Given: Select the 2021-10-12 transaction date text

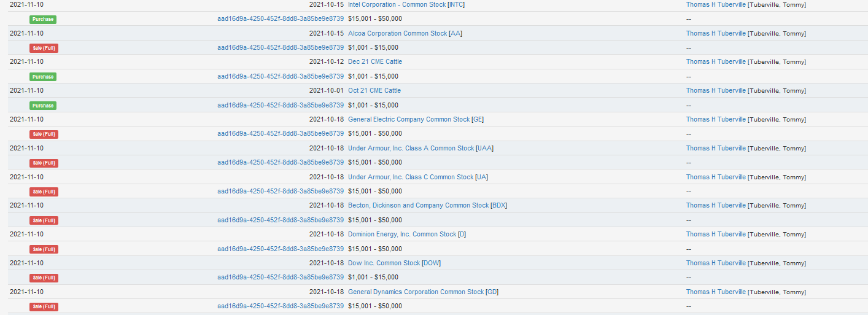Looking at the screenshot, I should coord(327,61).
